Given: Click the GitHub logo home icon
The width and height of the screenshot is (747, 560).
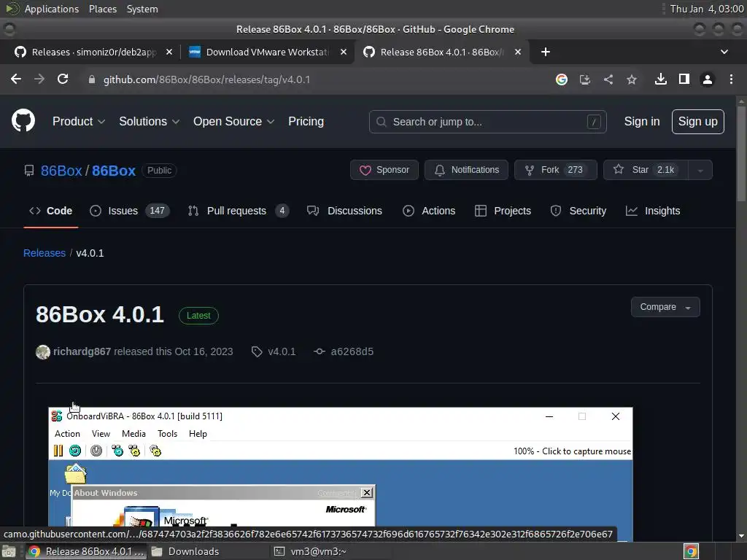Looking at the screenshot, I should (x=23, y=120).
